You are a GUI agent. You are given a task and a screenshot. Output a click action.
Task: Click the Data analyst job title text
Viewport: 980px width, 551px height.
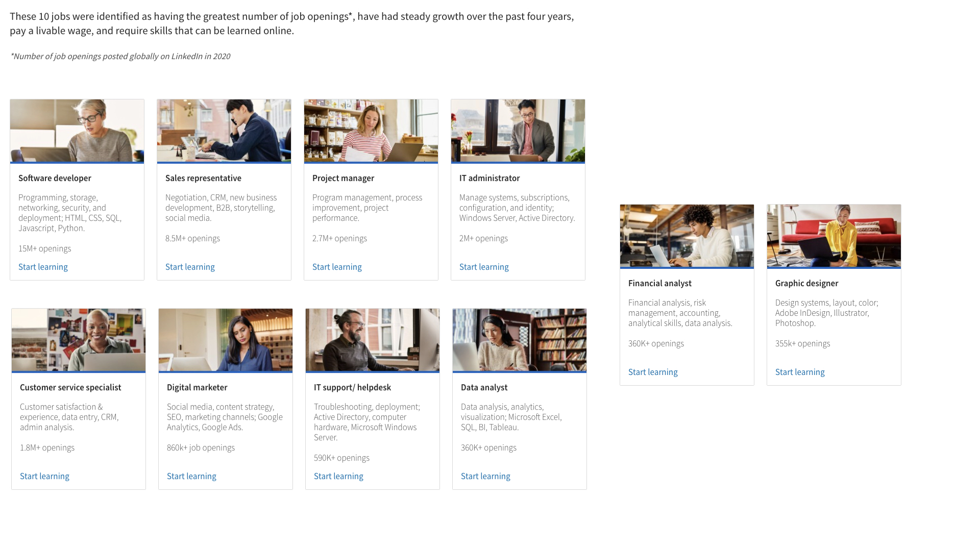click(x=483, y=387)
